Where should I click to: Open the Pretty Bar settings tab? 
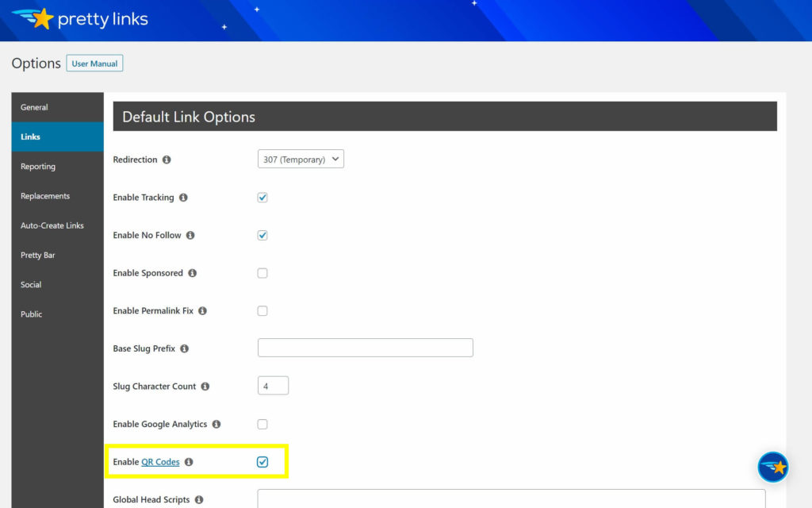tap(40, 255)
